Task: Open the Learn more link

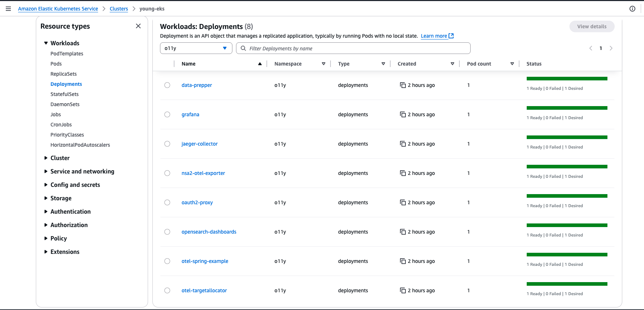Action: pyautogui.click(x=434, y=36)
